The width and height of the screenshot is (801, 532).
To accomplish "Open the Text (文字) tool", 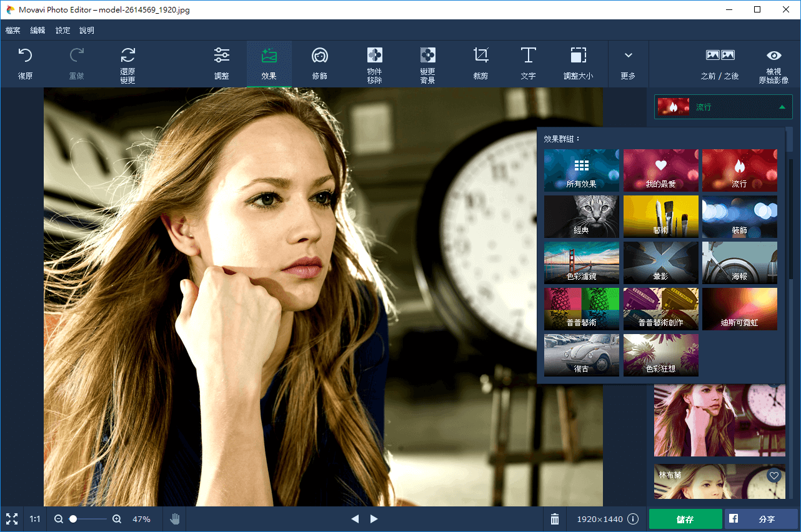I will 528,56.
